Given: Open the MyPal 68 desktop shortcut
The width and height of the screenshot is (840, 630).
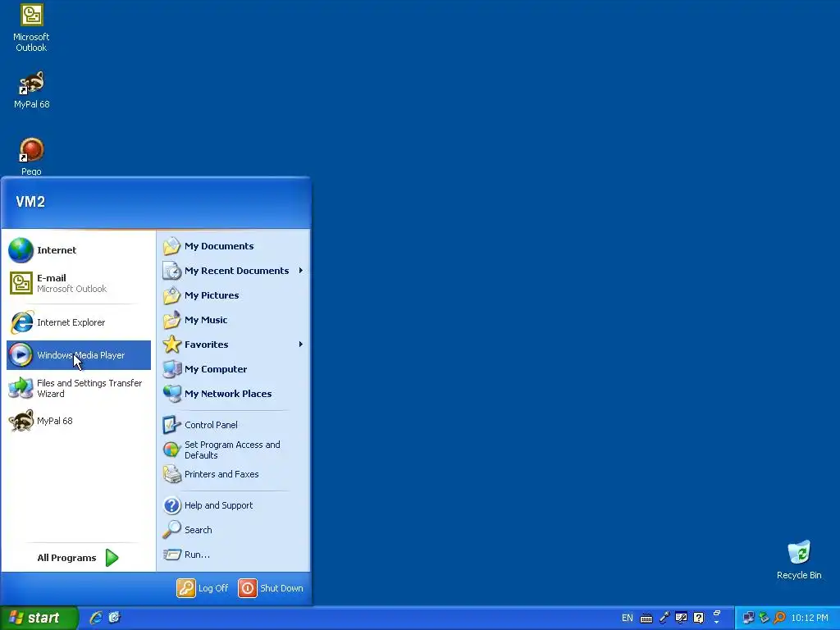Looking at the screenshot, I should pos(31,89).
